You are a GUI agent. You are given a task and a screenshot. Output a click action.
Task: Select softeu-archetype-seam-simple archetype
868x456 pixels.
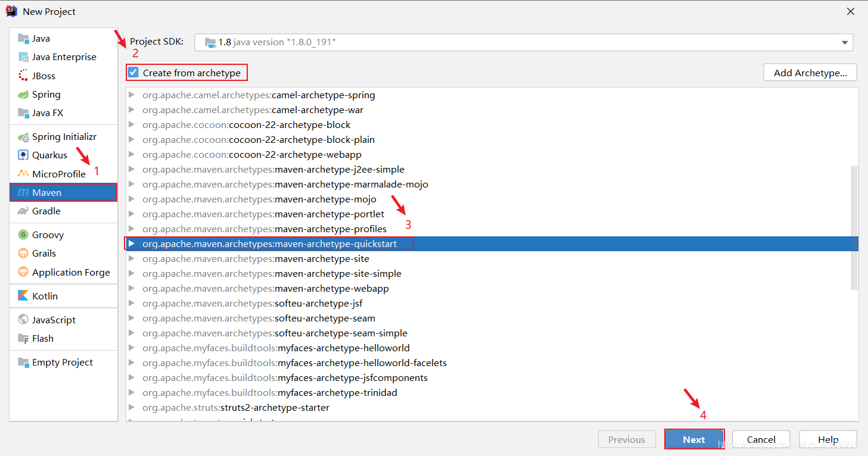click(492, 333)
